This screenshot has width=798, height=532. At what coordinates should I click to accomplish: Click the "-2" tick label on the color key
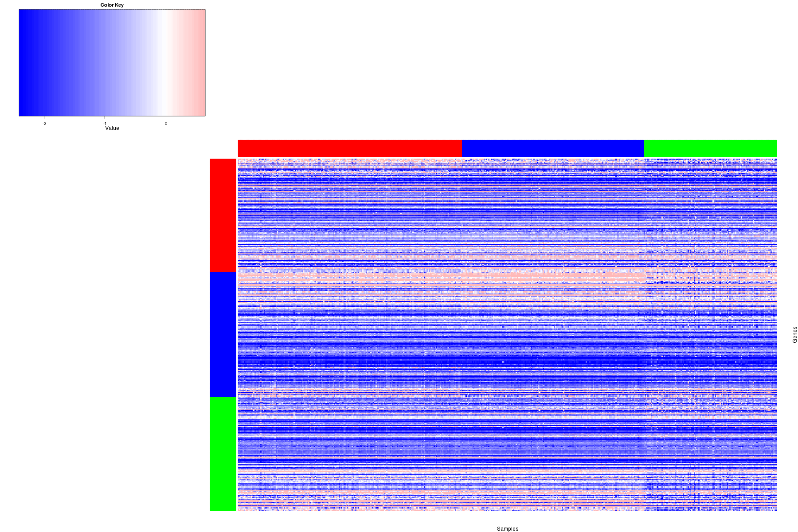(44, 123)
